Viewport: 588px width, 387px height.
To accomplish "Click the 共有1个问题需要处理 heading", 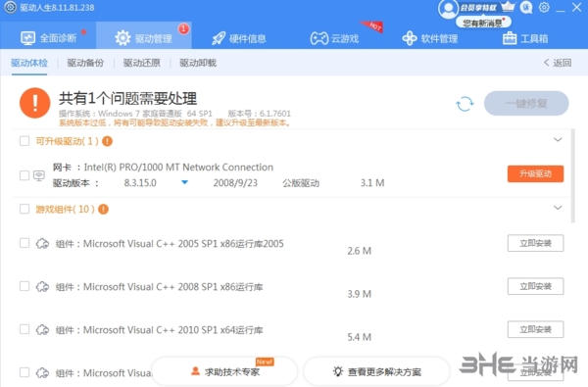I will (x=127, y=99).
